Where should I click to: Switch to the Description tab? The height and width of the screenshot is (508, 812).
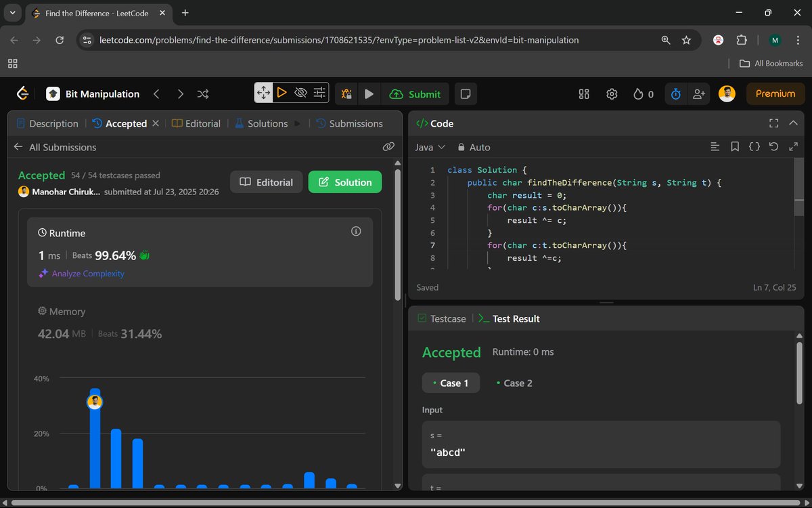[47, 123]
